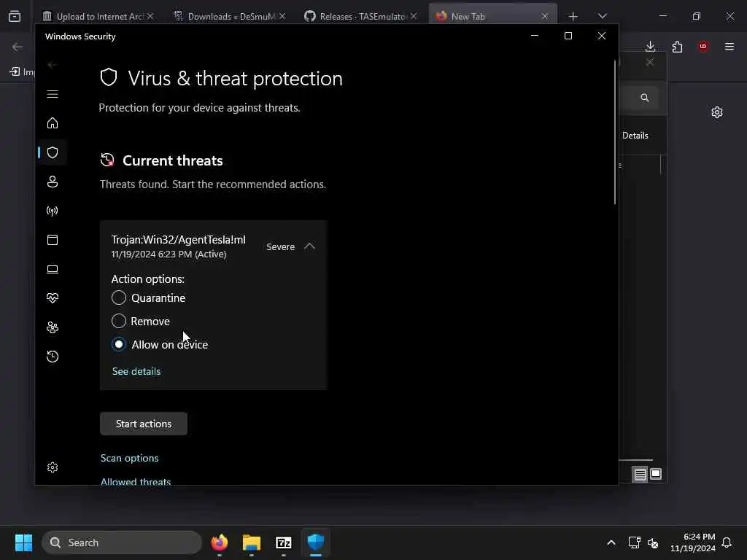
Task: Click the browser back arrow button
Action: click(x=18, y=47)
